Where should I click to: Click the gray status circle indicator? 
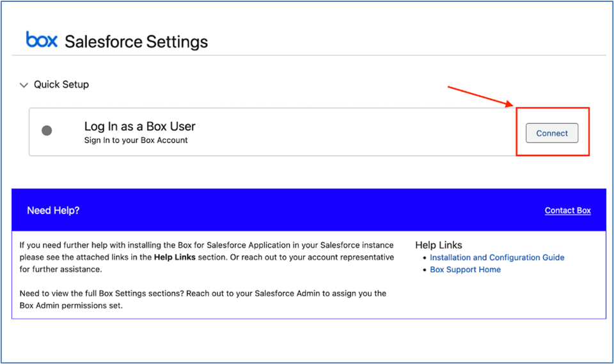[x=47, y=131]
